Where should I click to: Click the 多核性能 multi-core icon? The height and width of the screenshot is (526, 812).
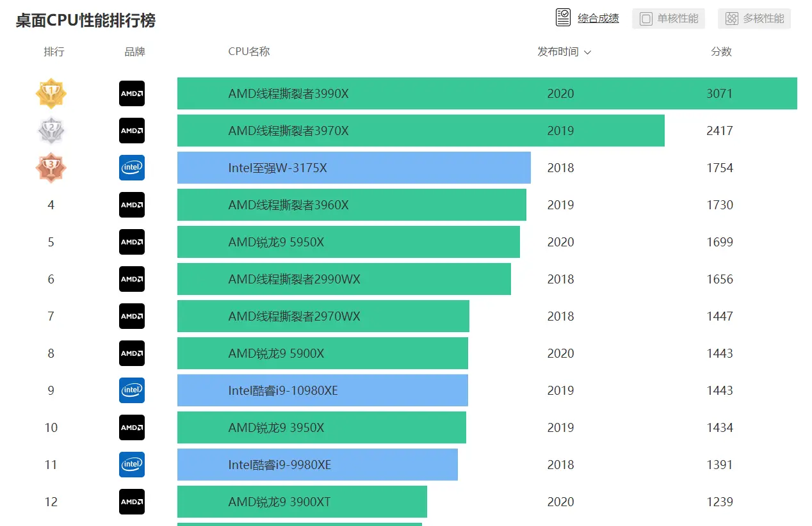732,19
